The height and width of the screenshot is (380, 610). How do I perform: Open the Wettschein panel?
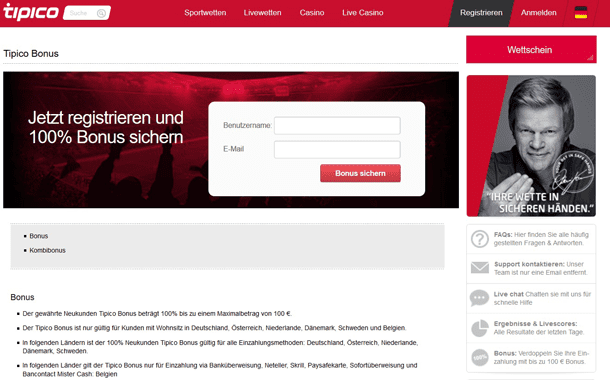coord(531,49)
